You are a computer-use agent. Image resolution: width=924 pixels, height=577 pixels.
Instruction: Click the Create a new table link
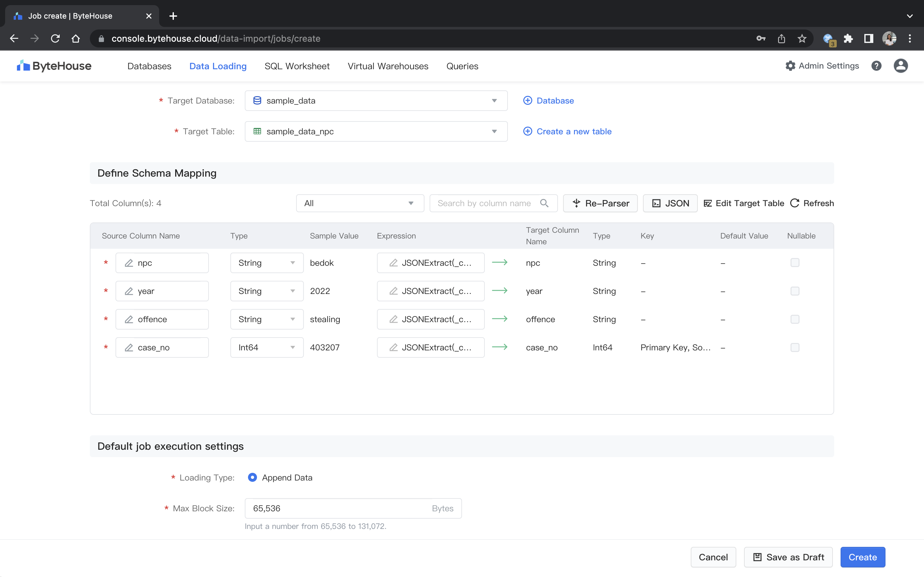573,131
